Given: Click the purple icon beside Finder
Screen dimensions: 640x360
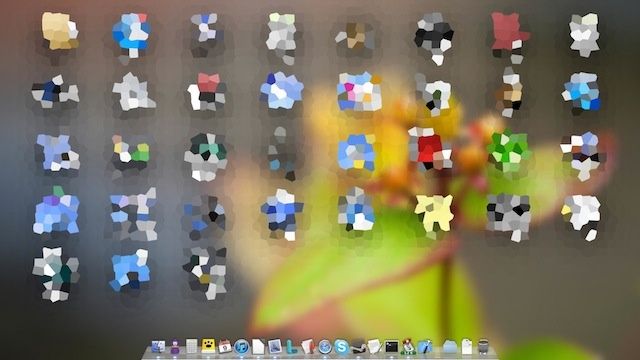Looking at the screenshot, I should [175, 347].
